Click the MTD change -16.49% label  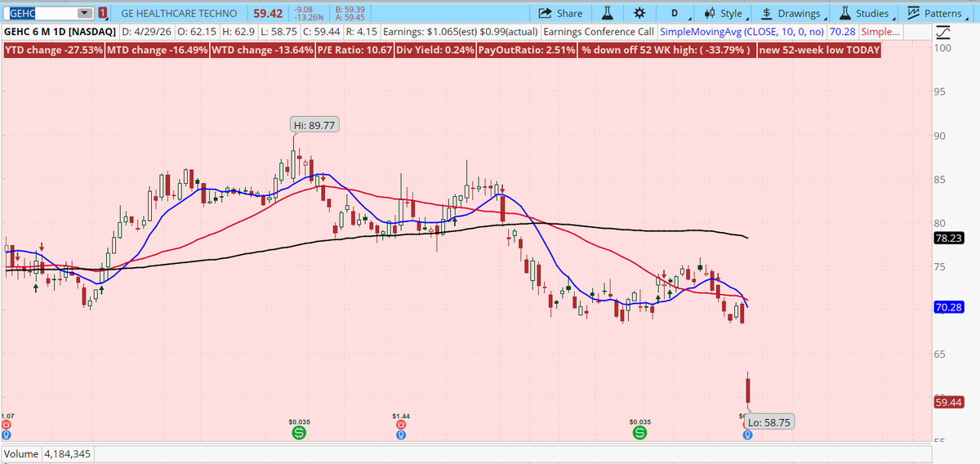coord(158,50)
